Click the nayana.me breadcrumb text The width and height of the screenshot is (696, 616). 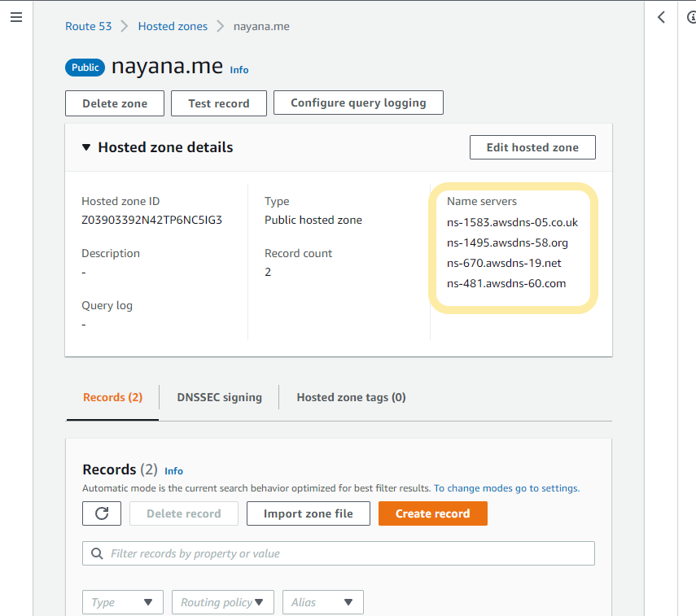coord(261,26)
